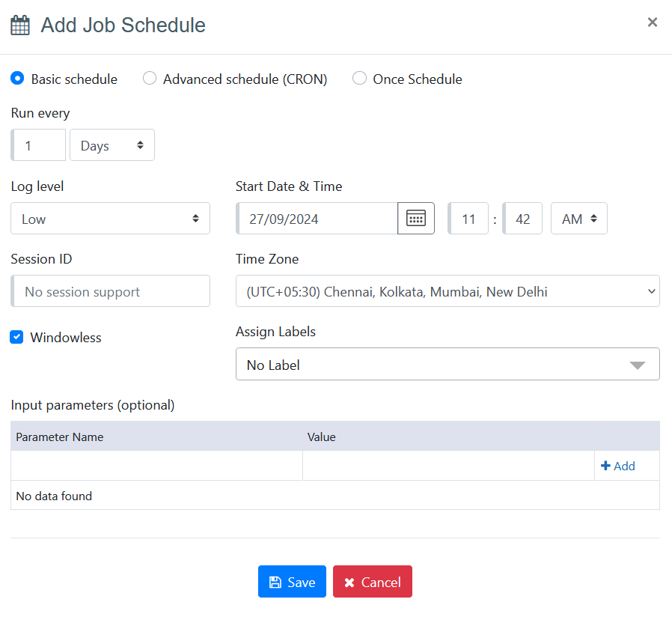
Task: Select the Basic schedule radio option
Action: pos(18,79)
